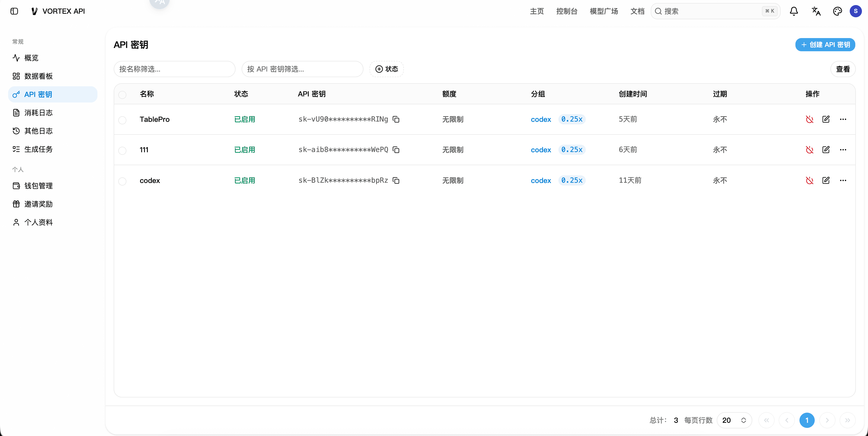Viewport: 868px width, 436px height.
Task: Copy the codex API key
Action: click(396, 181)
